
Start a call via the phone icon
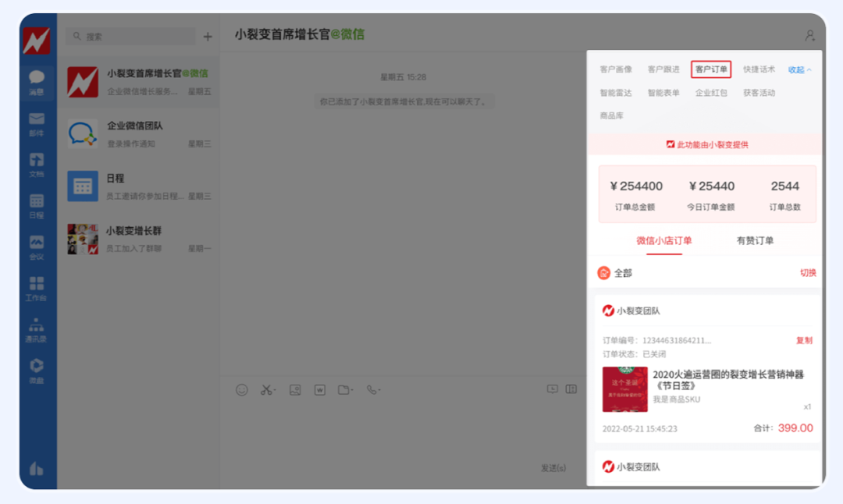372,389
